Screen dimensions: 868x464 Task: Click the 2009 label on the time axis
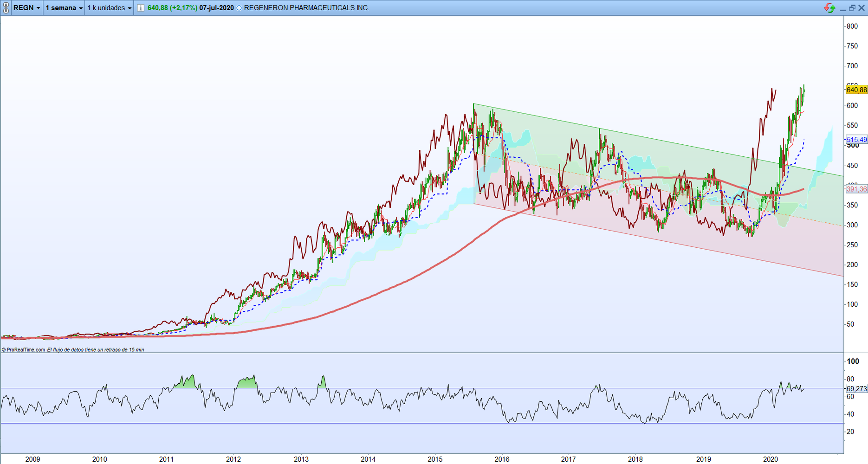[32, 459]
